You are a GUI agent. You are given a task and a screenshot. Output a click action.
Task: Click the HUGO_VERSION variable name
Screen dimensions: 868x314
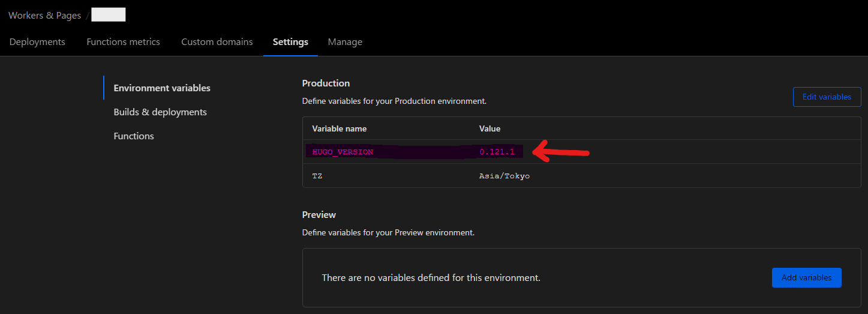click(x=343, y=152)
